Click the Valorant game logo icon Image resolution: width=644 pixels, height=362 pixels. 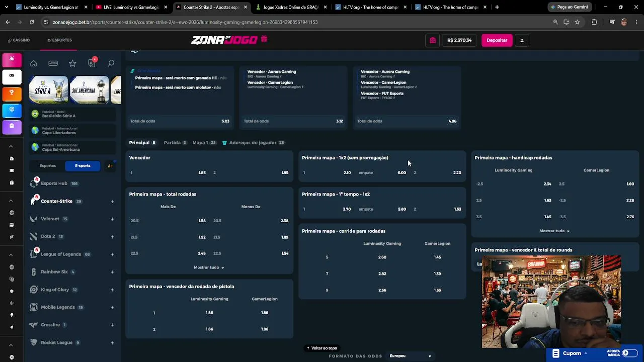click(x=34, y=219)
